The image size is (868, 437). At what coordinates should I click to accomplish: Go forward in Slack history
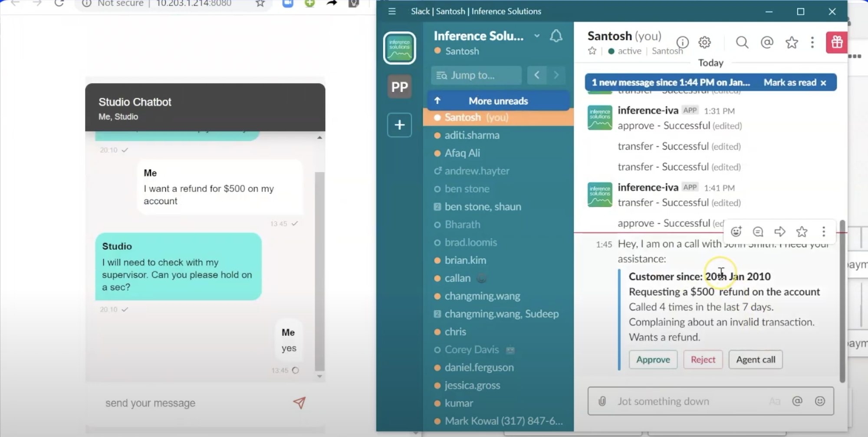pyautogui.click(x=556, y=75)
